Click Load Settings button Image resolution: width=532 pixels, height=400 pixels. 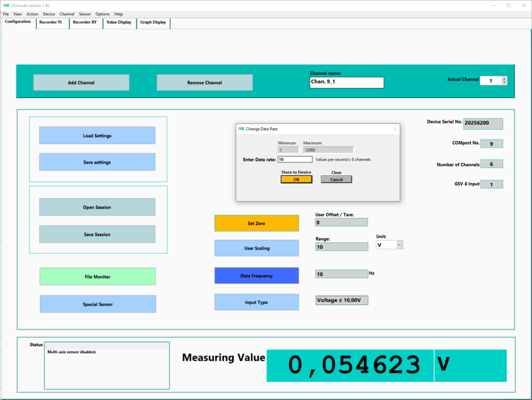97,136
